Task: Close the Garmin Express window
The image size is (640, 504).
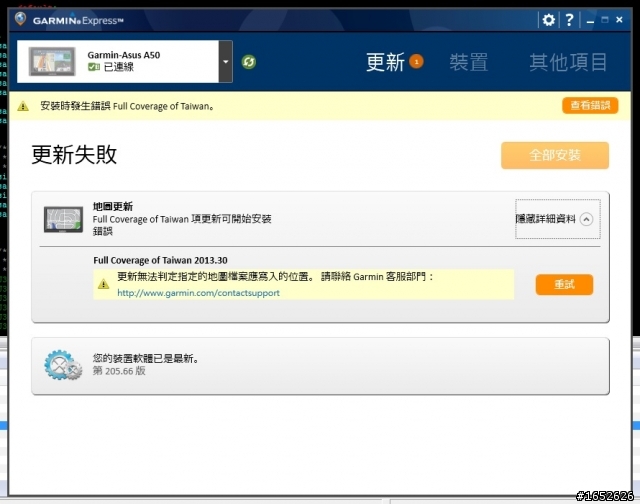Action: pyautogui.click(x=619, y=20)
